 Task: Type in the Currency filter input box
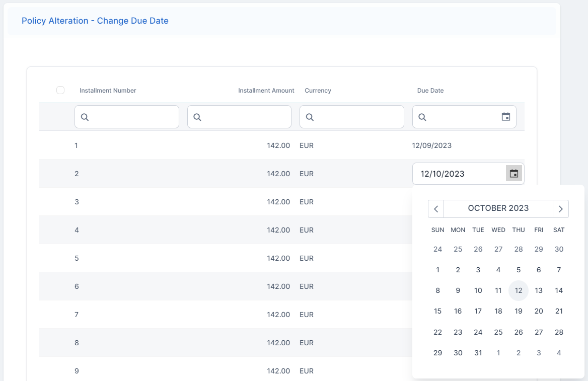click(x=357, y=117)
